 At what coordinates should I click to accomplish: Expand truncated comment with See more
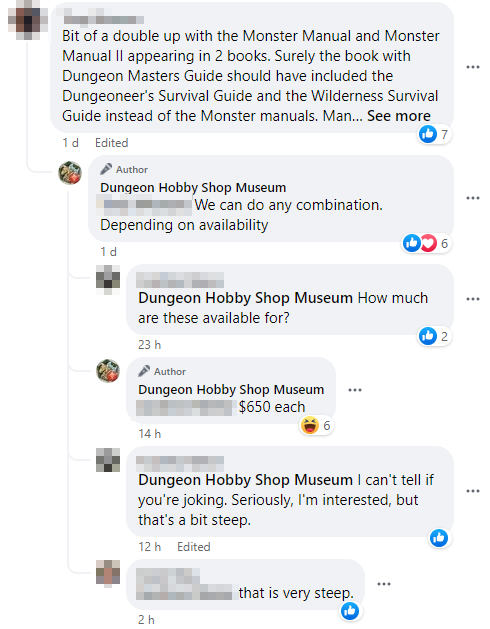tap(399, 116)
